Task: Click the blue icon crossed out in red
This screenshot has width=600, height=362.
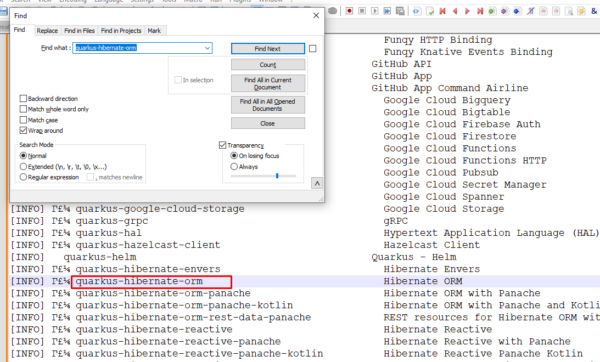Action: click(x=530, y=11)
